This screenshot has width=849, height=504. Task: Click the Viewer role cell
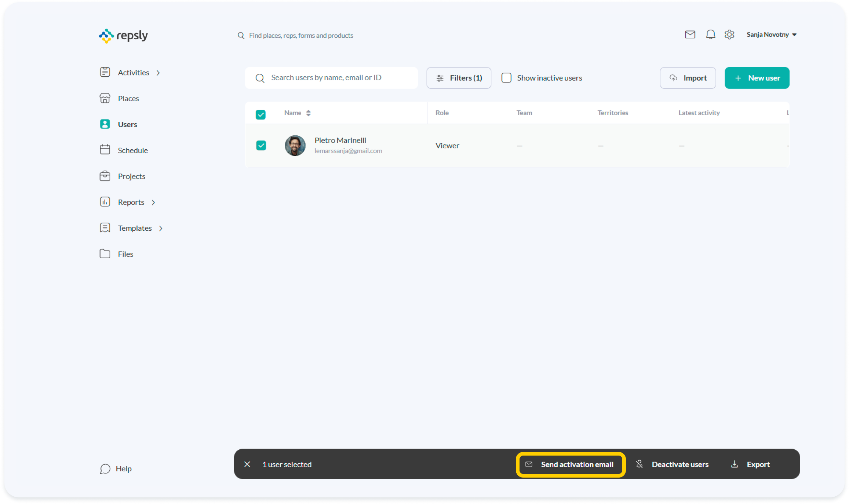point(447,146)
